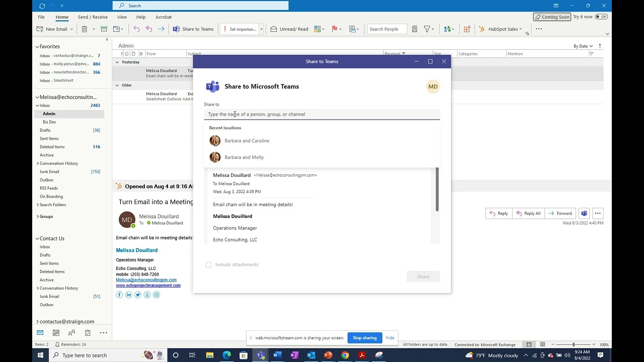Switch to People view icon
The height and width of the screenshot is (362, 644).
pos(71,333)
